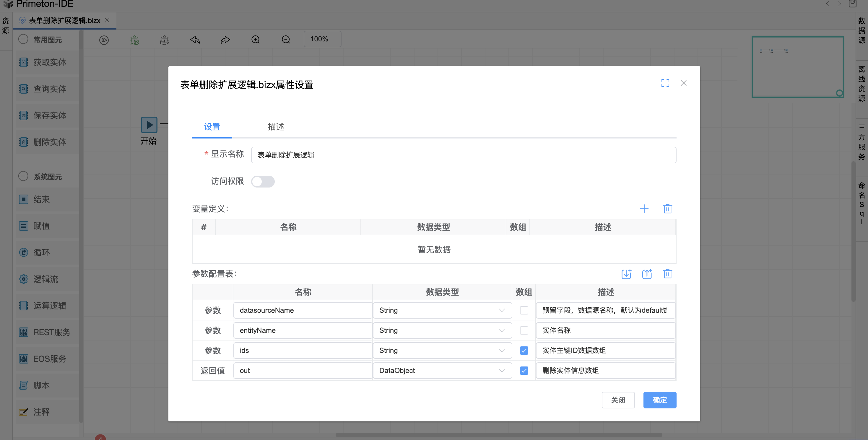
Task: Switch to the 描述 tab
Action: [x=275, y=127]
